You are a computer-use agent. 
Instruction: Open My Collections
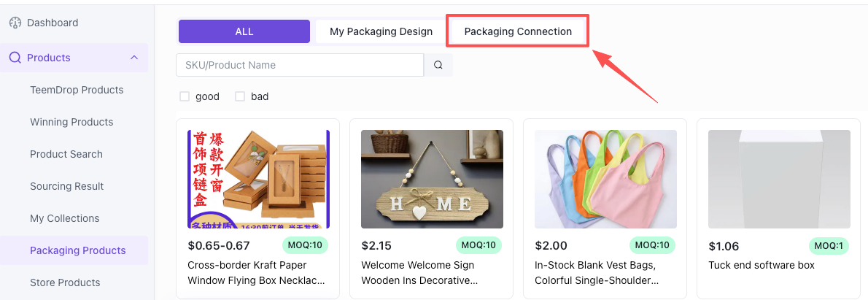(x=65, y=218)
